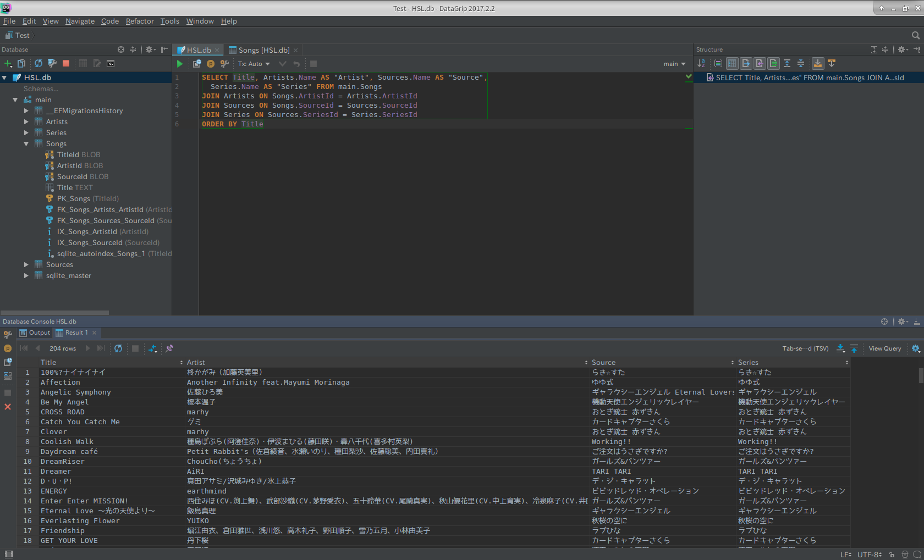Click the View Query button
The image size is (924, 560).
[884, 348]
